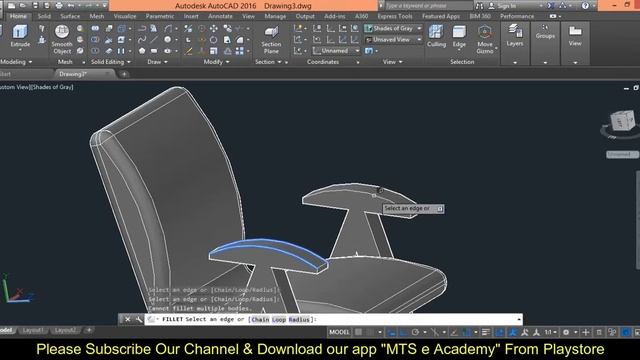Screen dimensions: 640x360
Task: Click the Plot printer icon in quick access
Action: [x=59, y=6]
